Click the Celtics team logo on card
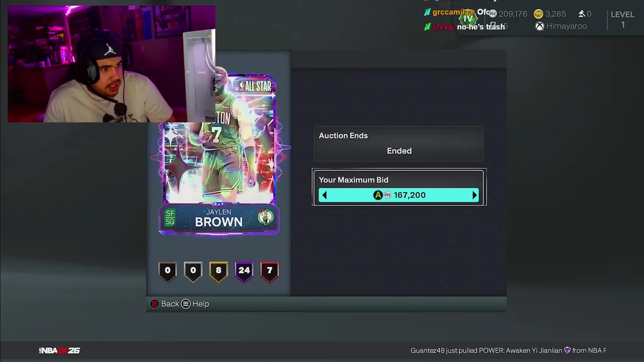Viewport: 644px width, 362px height. [265, 217]
